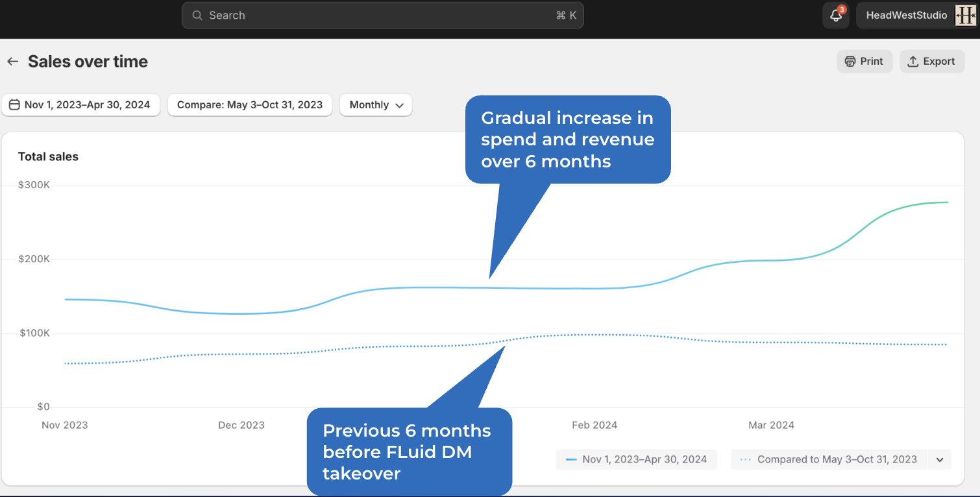This screenshot has height=497, width=980.
Task: Expand the legend comparison chevron menu
Action: point(940,459)
